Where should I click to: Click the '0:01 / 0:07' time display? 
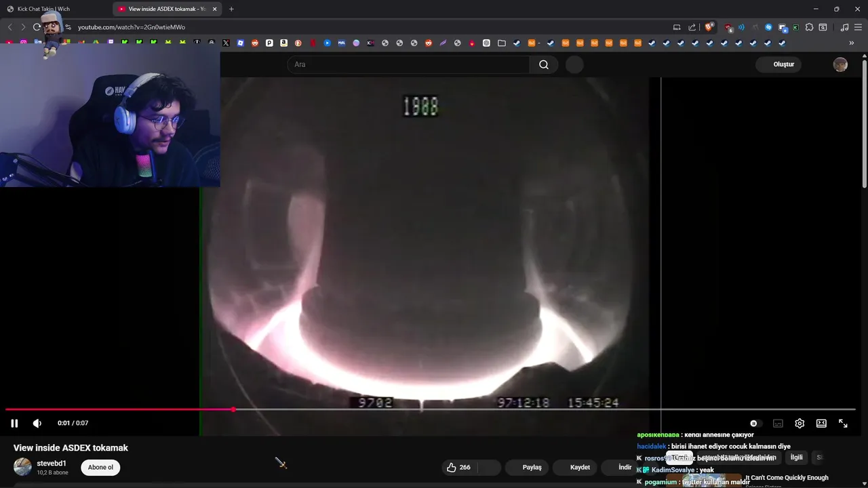(73, 423)
